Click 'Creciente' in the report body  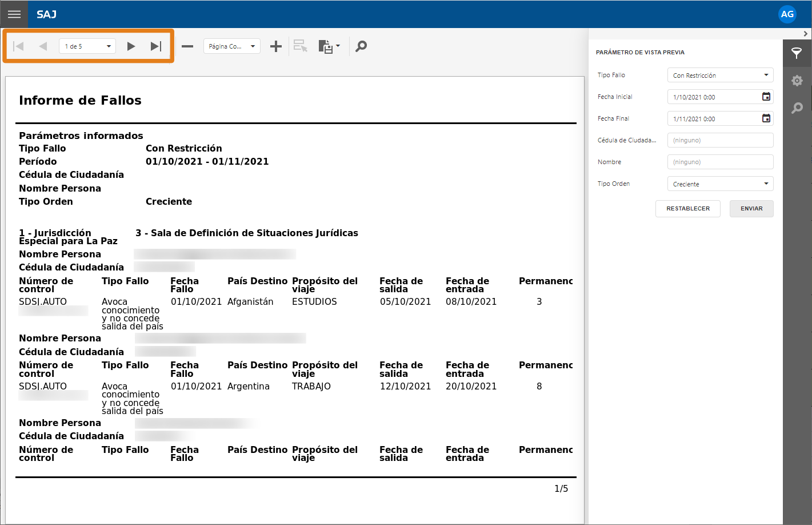(169, 201)
